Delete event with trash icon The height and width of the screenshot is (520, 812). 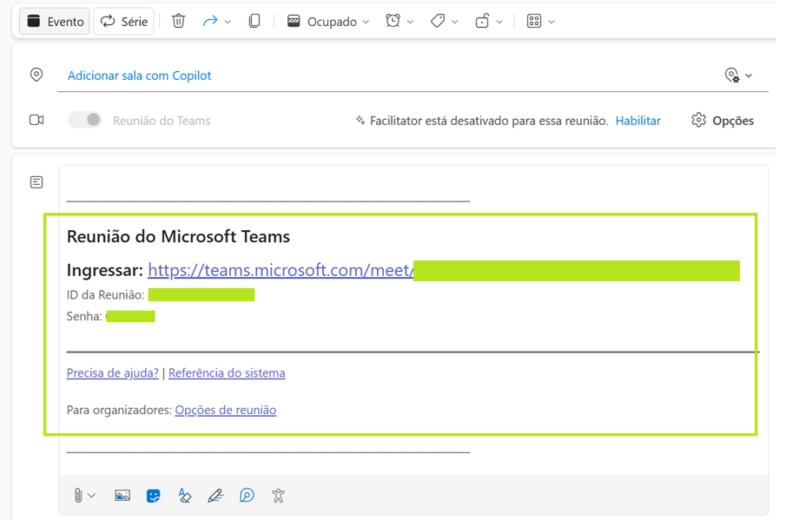178,21
